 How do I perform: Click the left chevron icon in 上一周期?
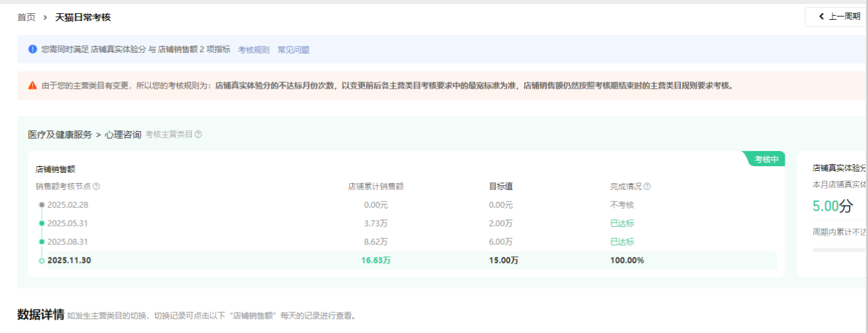click(821, 17)
